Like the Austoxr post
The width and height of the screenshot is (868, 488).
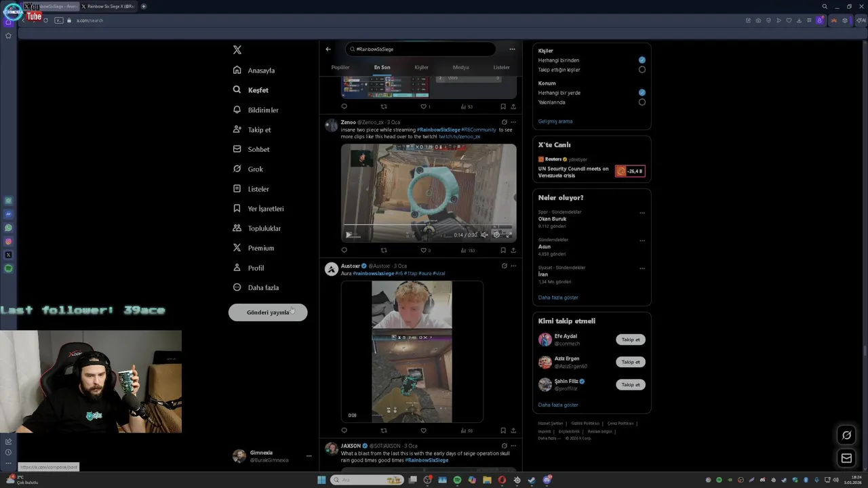(423, 430)
